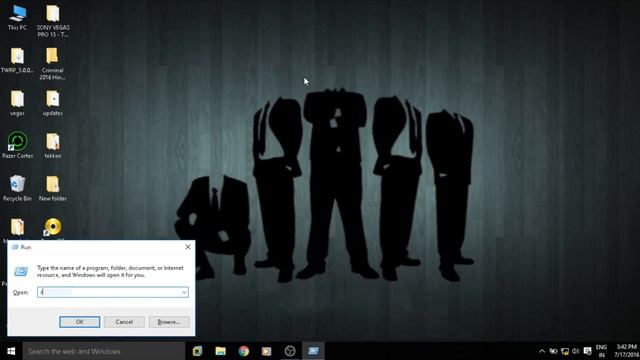Close the Run dialog
Image resolution: width=640 pixels, height=360 pixels.
pos(188,247)
